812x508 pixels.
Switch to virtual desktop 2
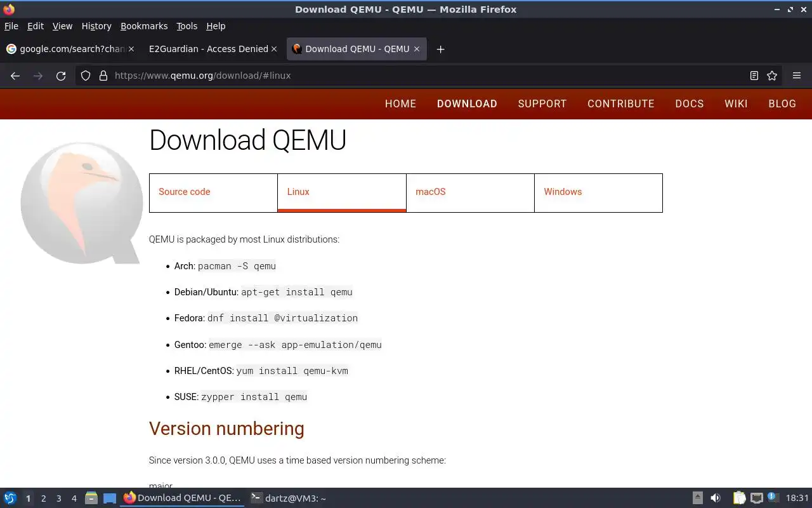[x=43, y=498]
